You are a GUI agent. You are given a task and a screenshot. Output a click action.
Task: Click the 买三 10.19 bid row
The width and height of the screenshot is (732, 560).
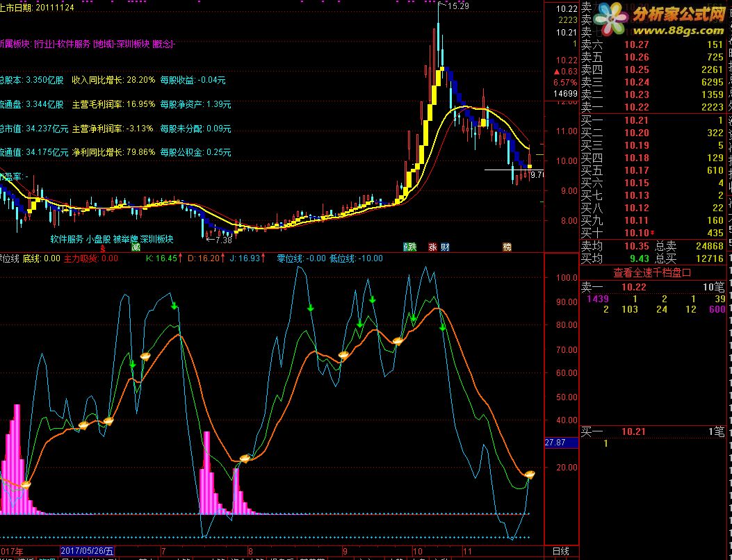(x=652, y=145)
